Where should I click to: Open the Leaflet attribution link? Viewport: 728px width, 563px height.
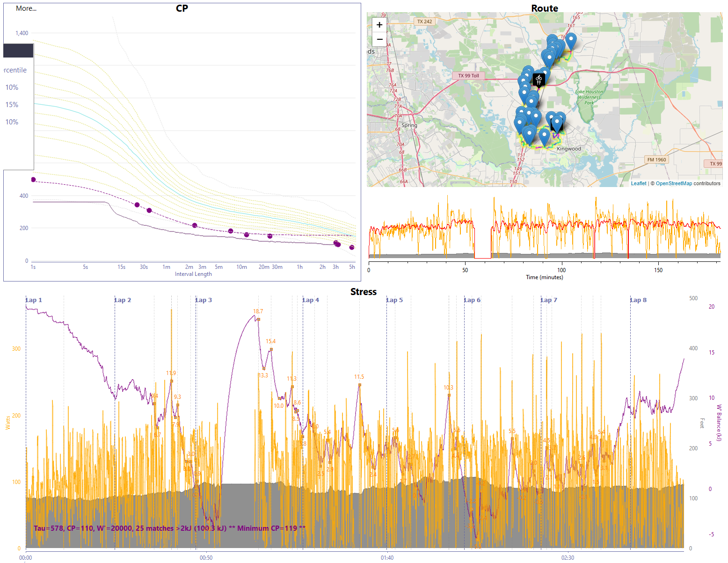tap(639, 183)
